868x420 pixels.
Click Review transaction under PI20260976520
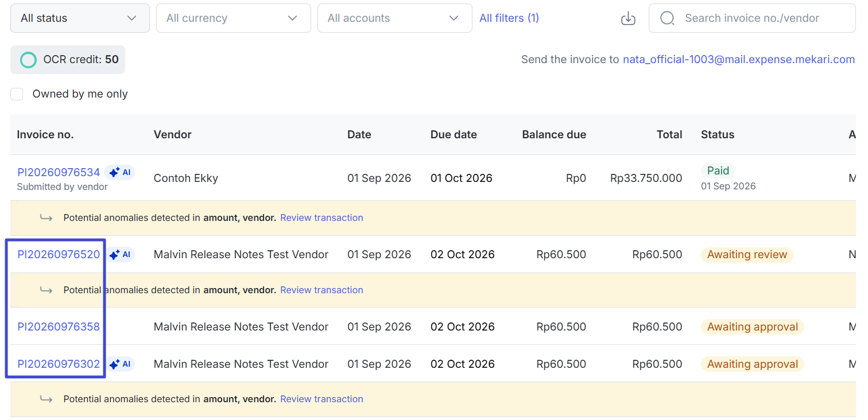point(321,290)
